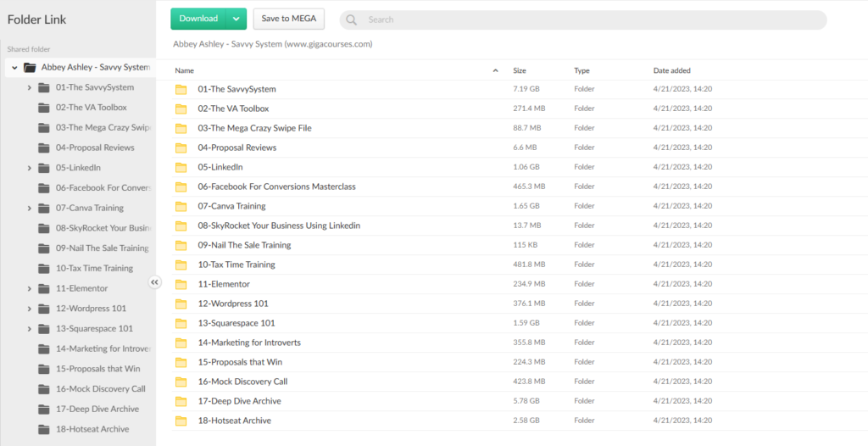Open the Download dropdown arrow
868x446 pixels.
coord(236,19)
